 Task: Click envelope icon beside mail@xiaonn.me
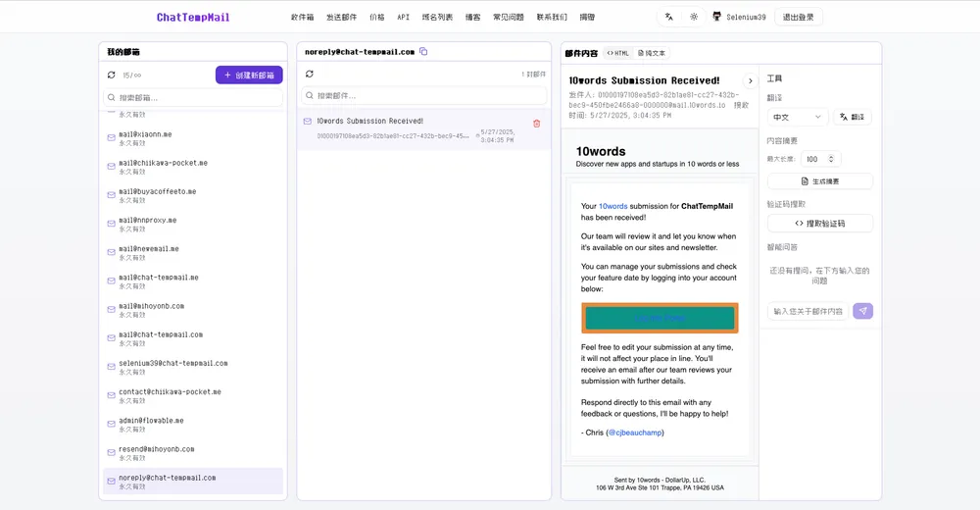pos(112,137)
